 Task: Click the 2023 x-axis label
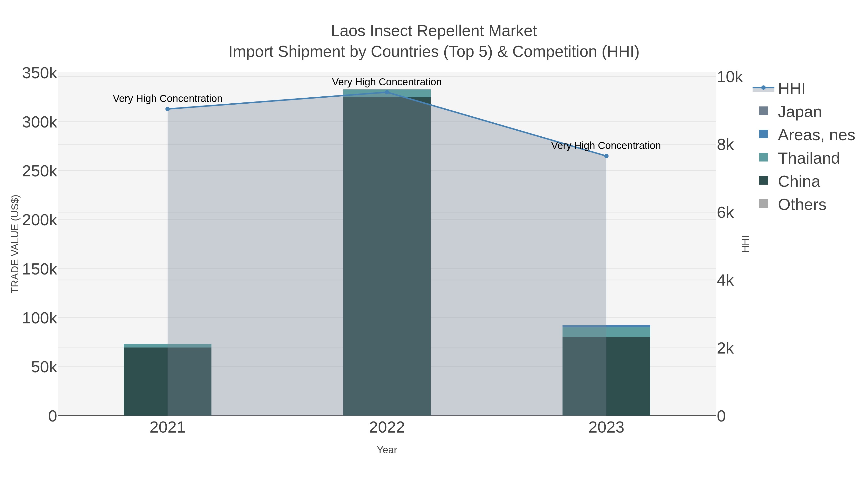606,428
